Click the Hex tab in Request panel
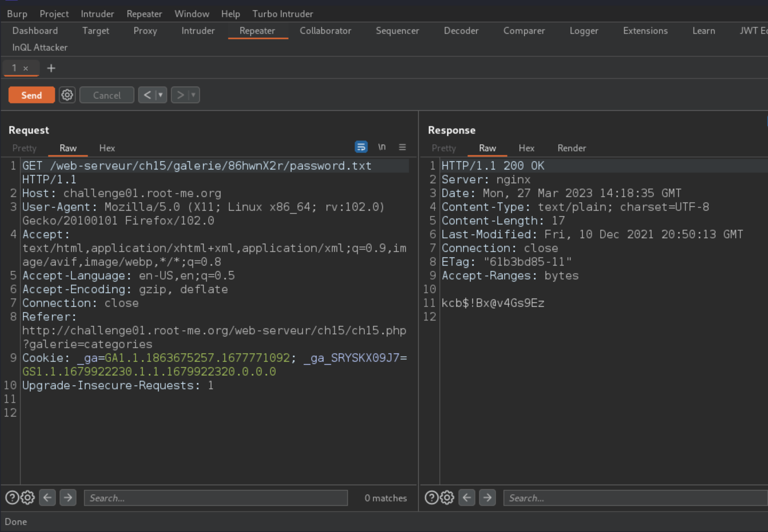Screen dimensions: 768x532 [x=107, y=147]
